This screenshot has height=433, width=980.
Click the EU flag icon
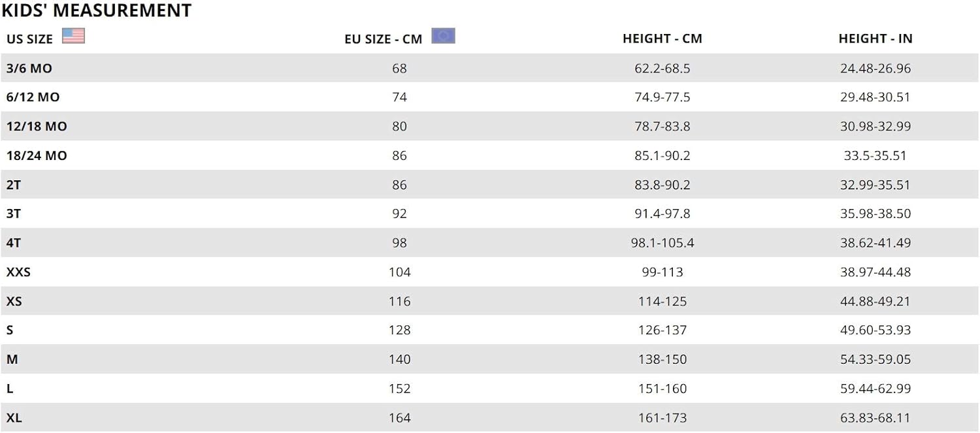coord(443,36)
